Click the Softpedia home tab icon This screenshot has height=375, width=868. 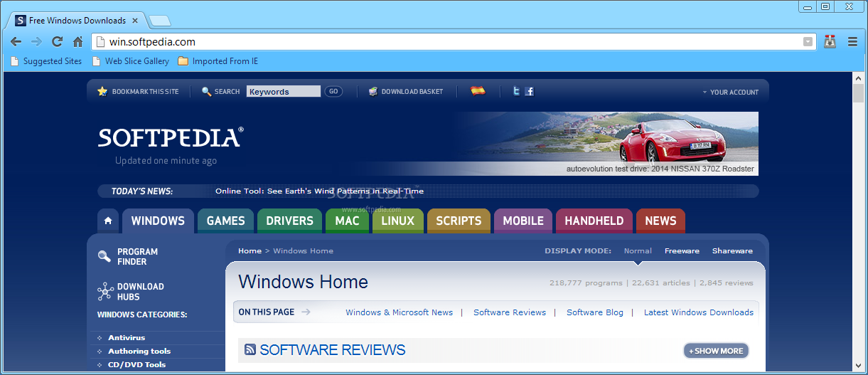point(107,221)
